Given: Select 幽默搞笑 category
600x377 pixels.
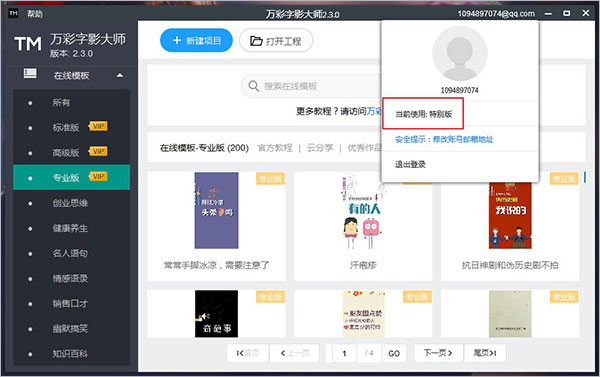Looking at the screenshot, I should coord(72,328).
